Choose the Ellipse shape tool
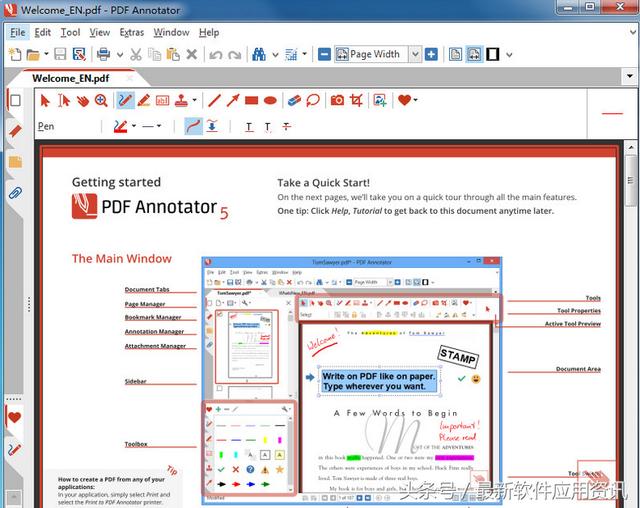 (270, 100)
